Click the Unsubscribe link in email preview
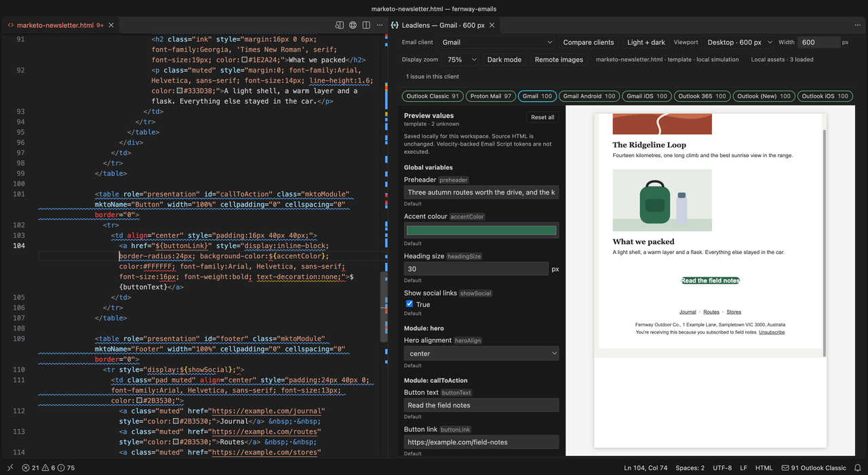Screen dimensions: 868x475 [x=772, y=333]
